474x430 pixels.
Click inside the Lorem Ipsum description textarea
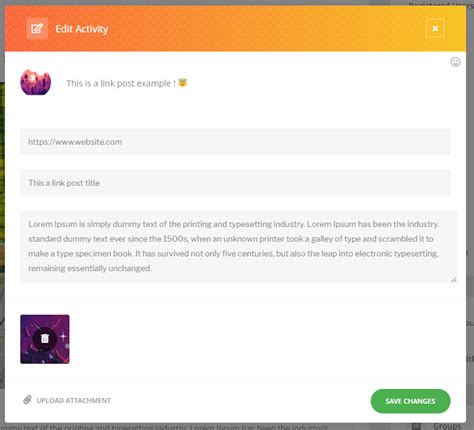point(239,247)
